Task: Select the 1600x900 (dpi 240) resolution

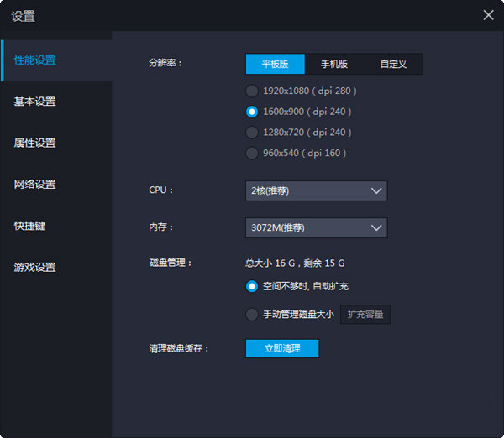Action: click(252, 112)
